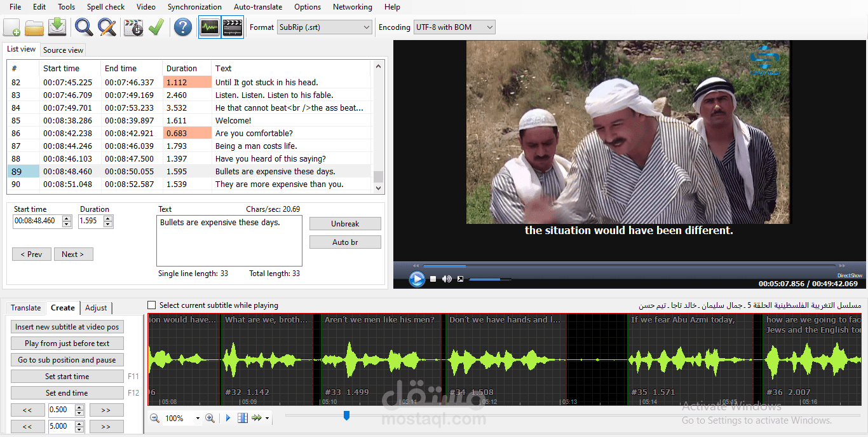Select subtitle row 86 'Are you comfortable?'
Viewport: 868px width, 437px height.
coord(189,134)
